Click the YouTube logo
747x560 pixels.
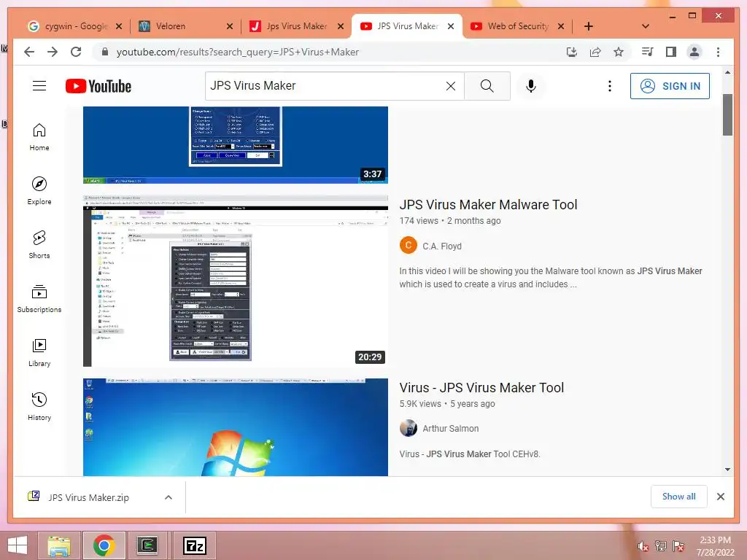[x=98, y=86]
